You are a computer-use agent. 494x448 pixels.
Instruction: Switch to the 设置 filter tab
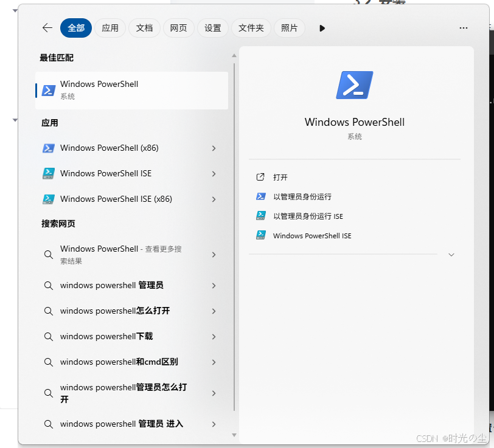pyautogui.click(x=213, y=28)
